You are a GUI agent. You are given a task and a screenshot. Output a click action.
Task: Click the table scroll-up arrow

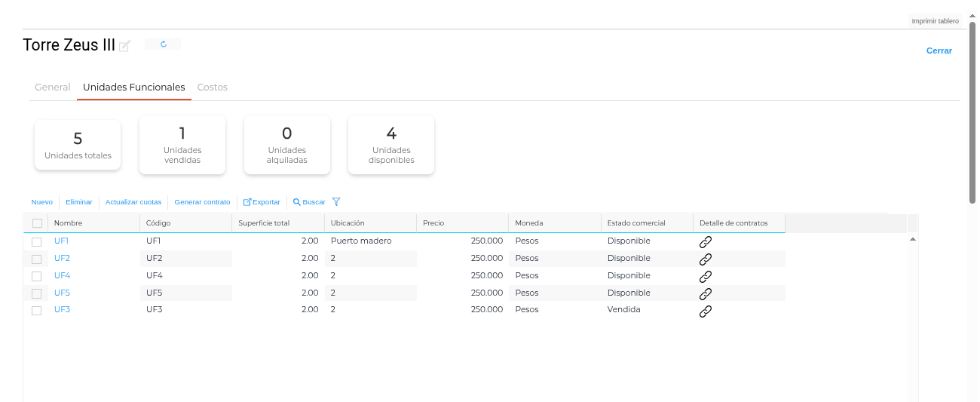point(913,239)
